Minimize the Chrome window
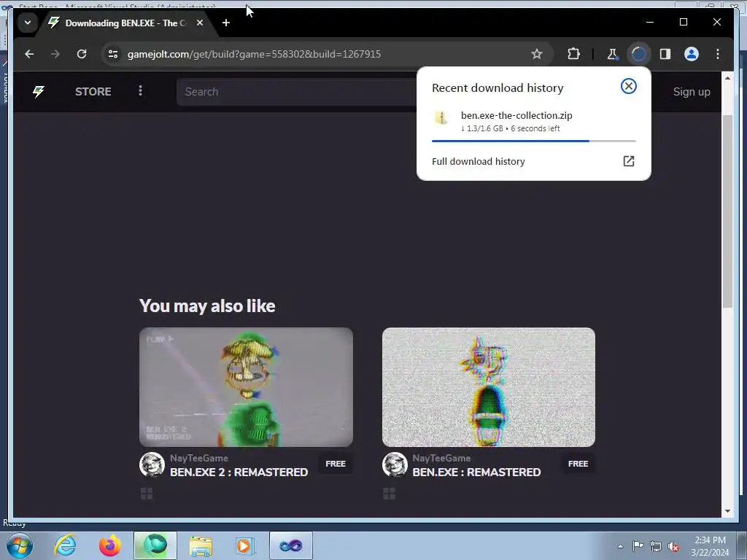747x560 pixels. pos(650,22)
